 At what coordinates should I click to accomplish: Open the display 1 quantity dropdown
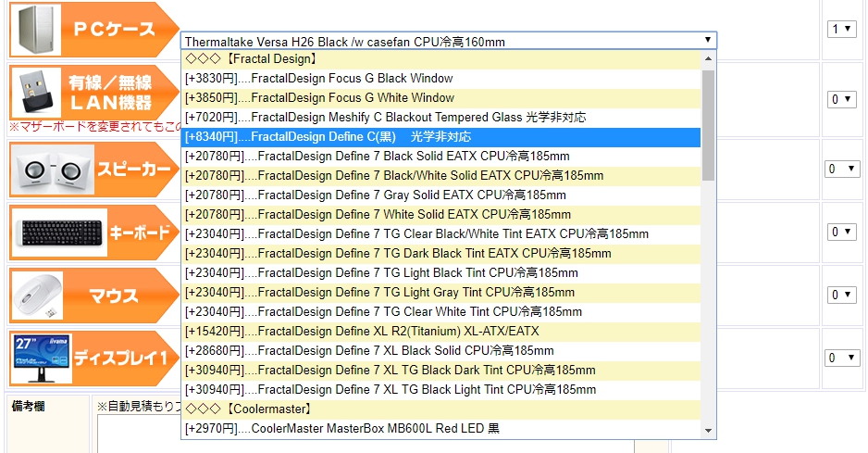(841, 359)
